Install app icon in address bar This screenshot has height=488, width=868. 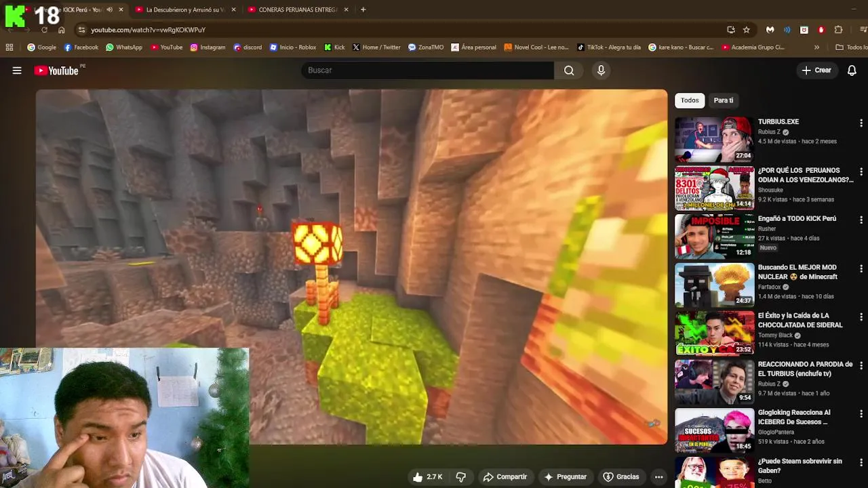(x=730, y=30)
